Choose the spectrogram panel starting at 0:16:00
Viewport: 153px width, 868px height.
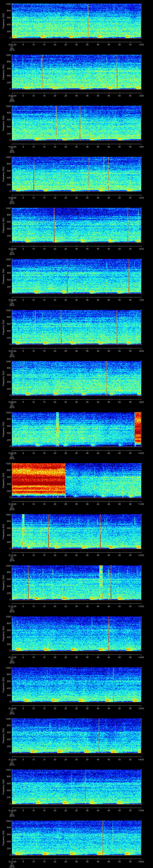click(x=76, y=787)
